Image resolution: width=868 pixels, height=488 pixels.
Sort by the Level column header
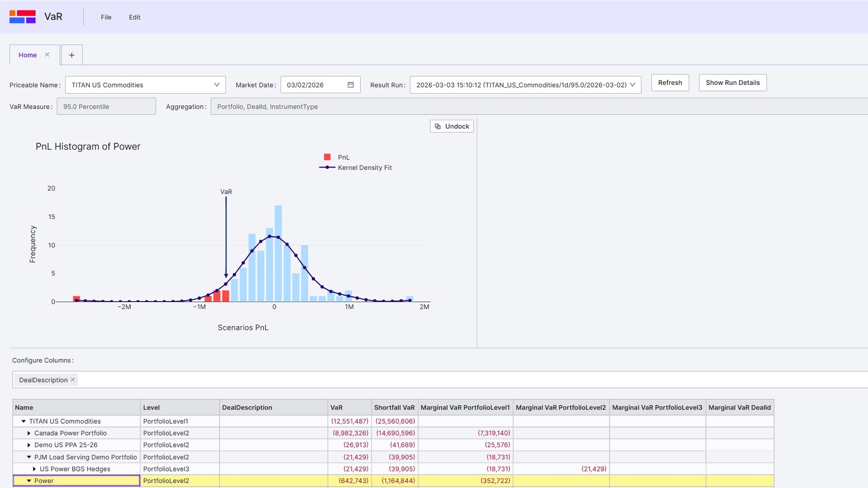pyautogui.click(x=180, y=407)
